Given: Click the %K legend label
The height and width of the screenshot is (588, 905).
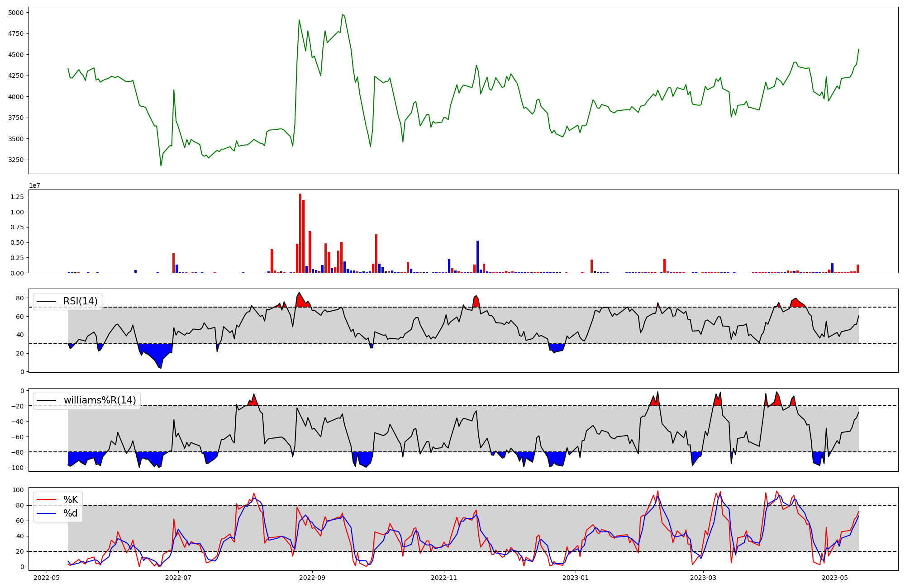Looking at the screenshot, I should [71, 500].
